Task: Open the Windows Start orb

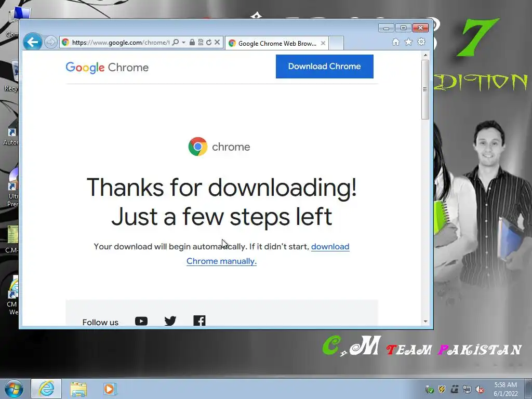Action: (x=14, y=389)
